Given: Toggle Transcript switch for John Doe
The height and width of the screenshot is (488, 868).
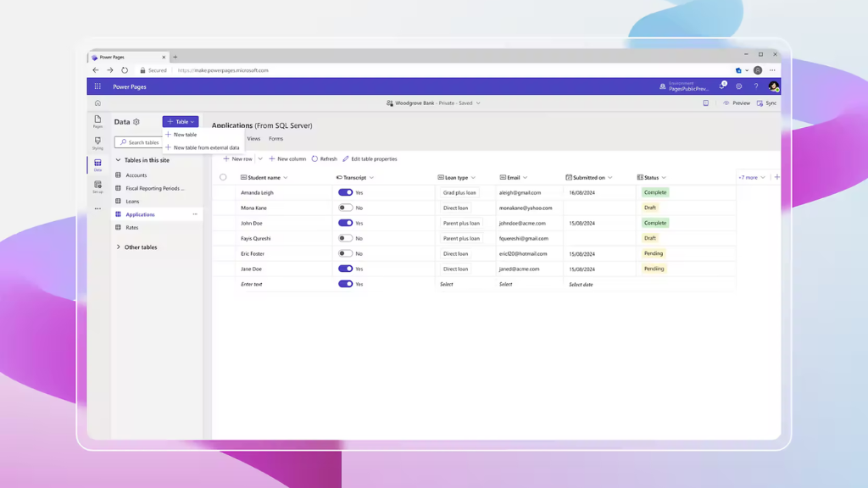Looking at the screenshot, I should point(346,223).
